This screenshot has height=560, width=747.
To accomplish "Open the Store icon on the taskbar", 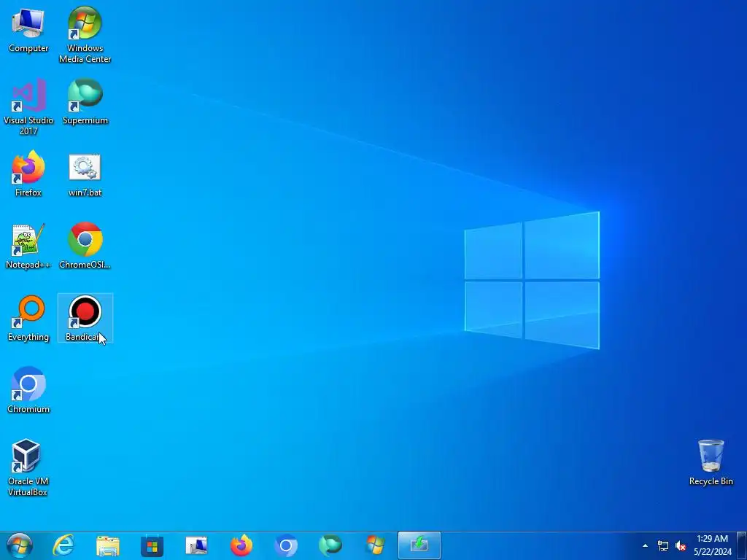I will (x=152, y=545).
